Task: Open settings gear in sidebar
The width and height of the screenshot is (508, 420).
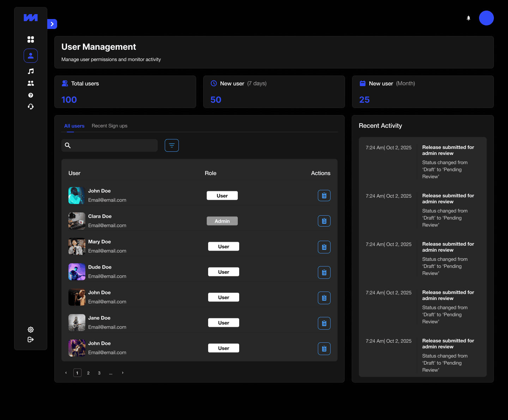Action: 31,330
